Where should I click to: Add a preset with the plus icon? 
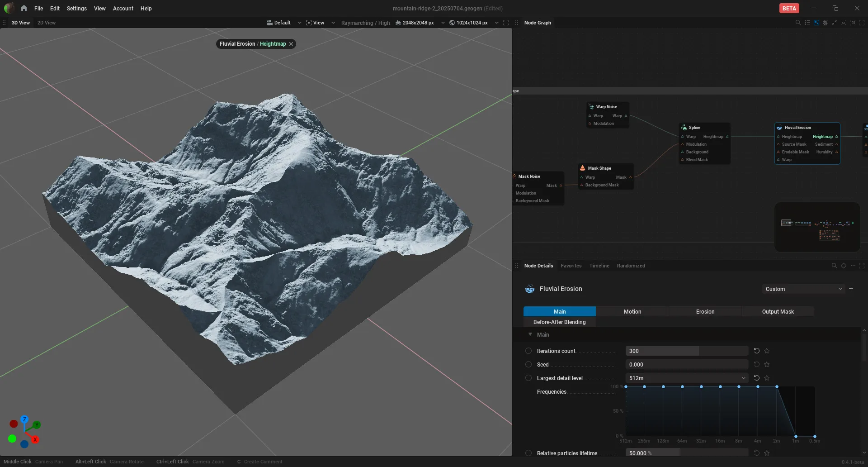[851, 289]
